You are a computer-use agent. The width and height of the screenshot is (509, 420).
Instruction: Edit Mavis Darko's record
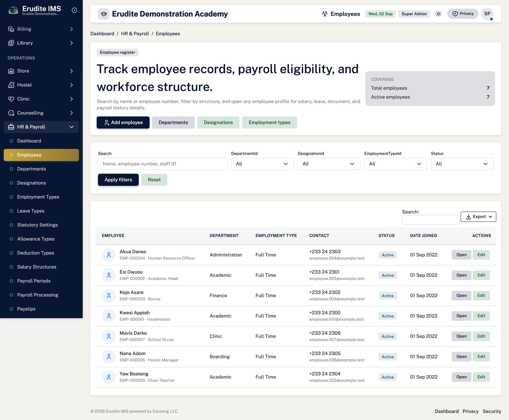point(481,336)
